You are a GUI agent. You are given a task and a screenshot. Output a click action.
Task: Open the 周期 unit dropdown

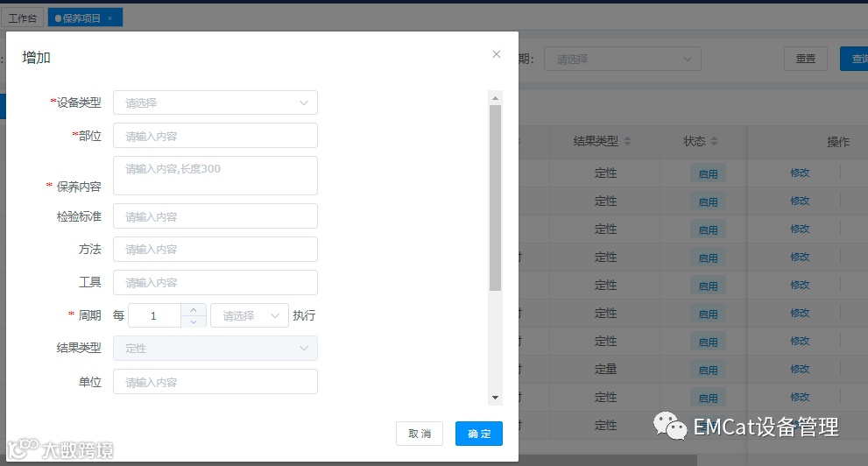click(250, 315)
